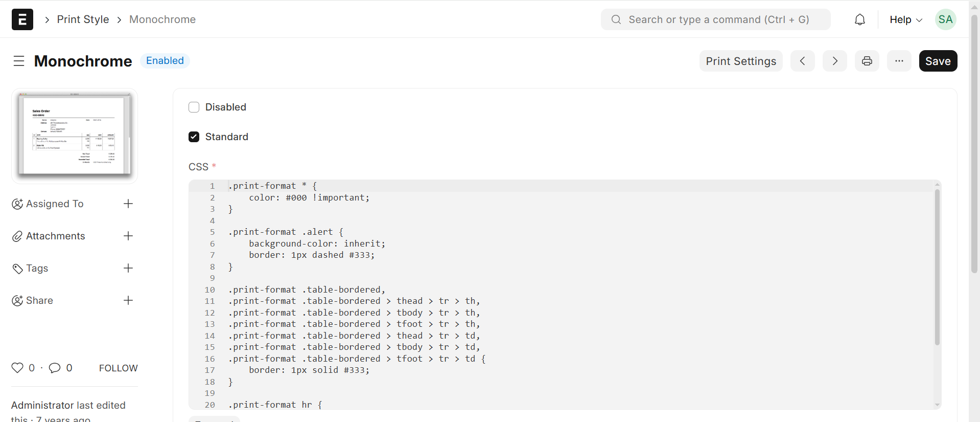Viewport: 980px width, 422px height.
Task: Check the Disabled checkbox
Action: 194,107
